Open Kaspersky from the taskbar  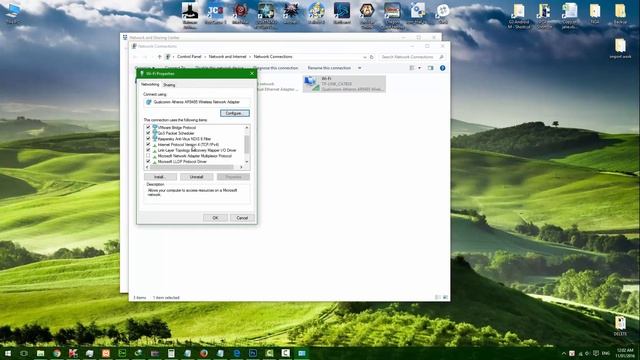(73, 353)
